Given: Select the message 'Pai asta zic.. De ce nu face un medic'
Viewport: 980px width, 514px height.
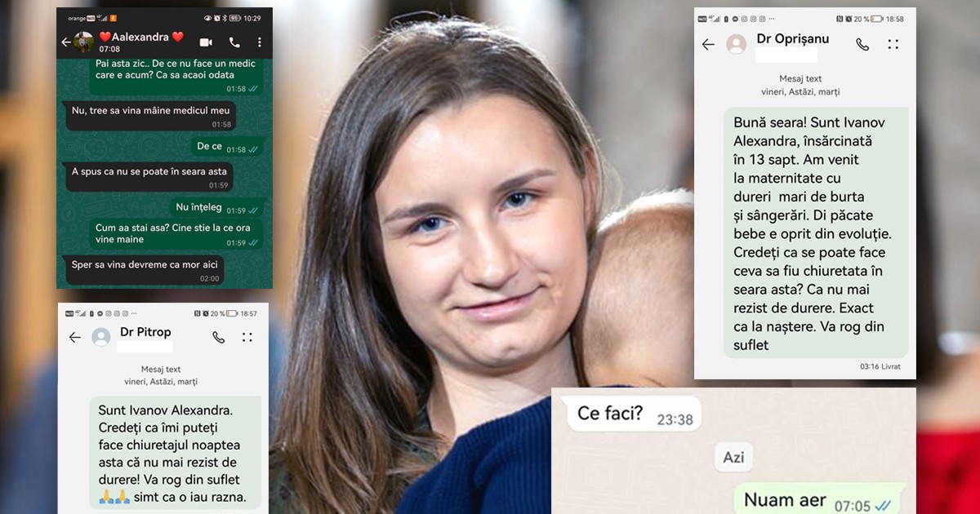Looking at the screenshot, I should (176, 76).
